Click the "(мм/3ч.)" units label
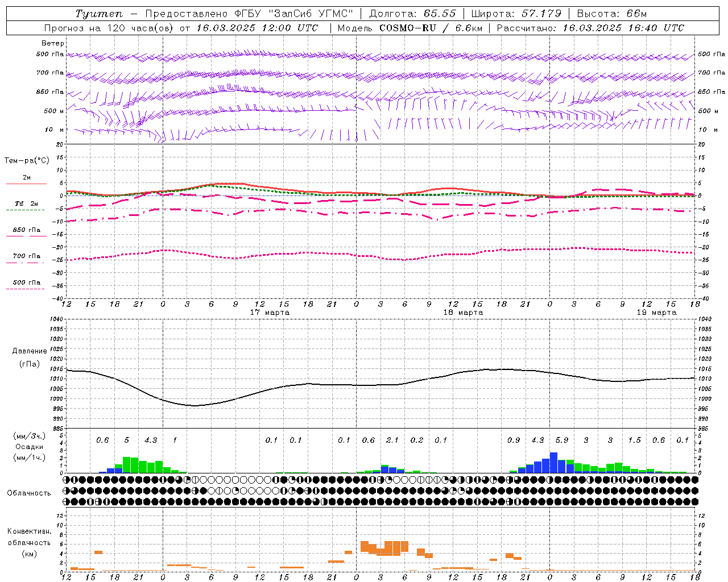728x582 pixels. point(30,436)
